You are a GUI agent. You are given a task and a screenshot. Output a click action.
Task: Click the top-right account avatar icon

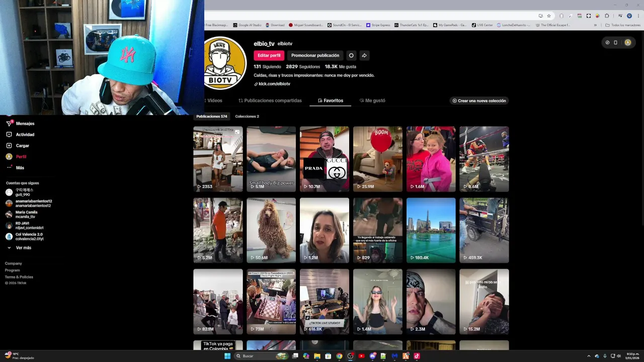[x=627, y=43]
